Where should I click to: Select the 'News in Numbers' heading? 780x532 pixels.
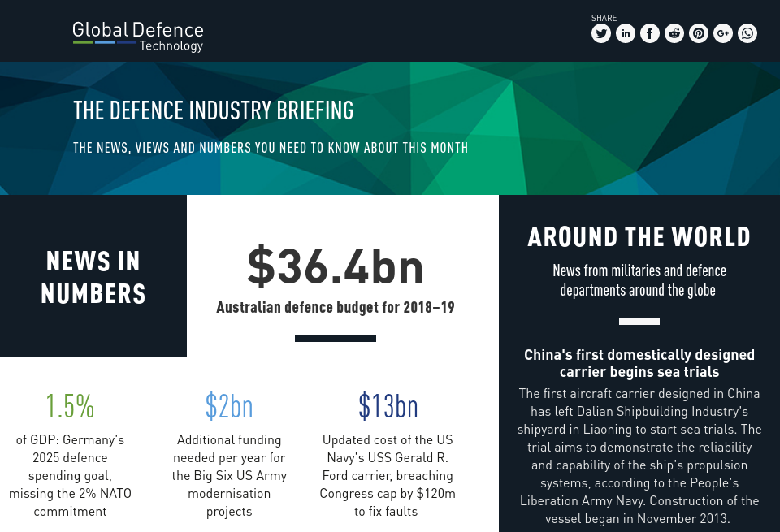[x=93, y=277]
